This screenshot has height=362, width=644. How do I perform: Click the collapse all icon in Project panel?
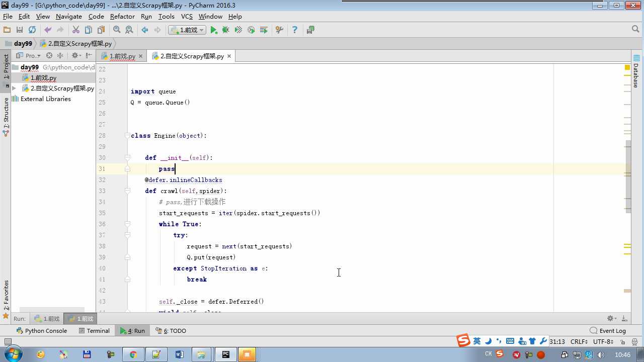60,56
